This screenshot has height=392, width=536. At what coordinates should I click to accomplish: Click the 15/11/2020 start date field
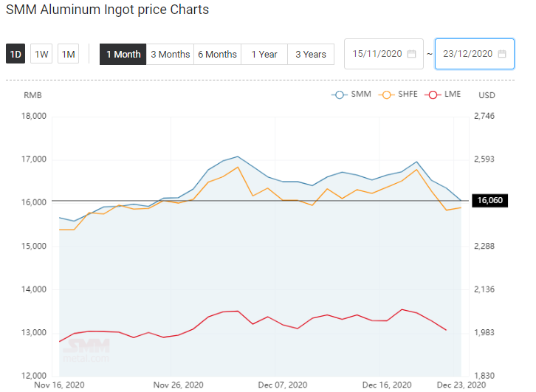pyautogui.click(x=384, y=54)
